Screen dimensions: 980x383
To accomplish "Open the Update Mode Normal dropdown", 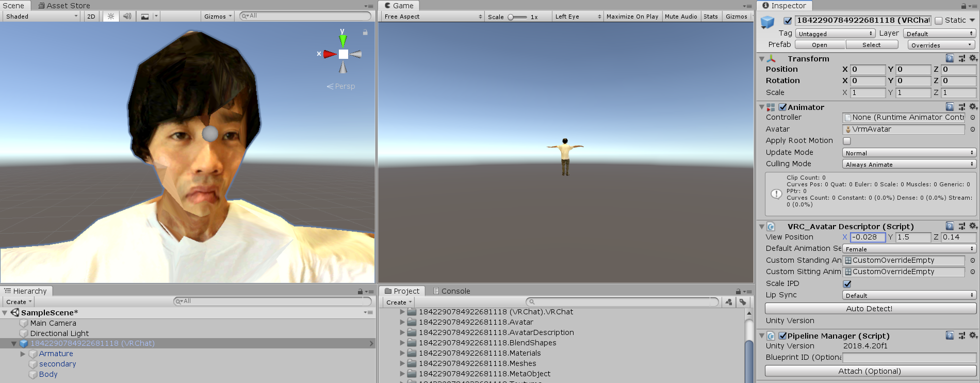I will tap(909, 153).
